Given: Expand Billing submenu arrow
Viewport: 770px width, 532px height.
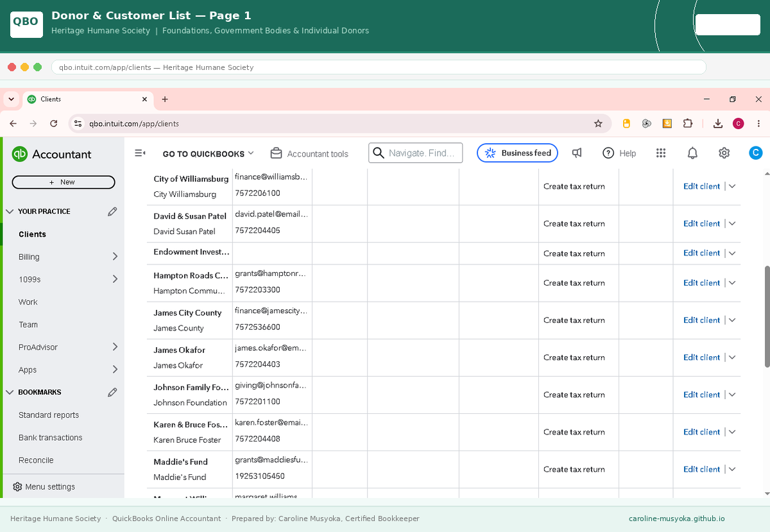Looking at the screenshot, I should (x=115, y=257).
